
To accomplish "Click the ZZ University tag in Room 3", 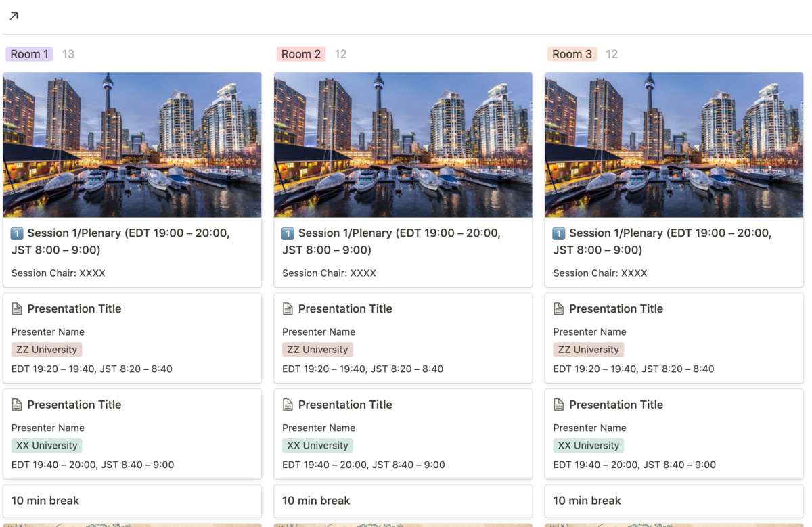I will 589,350.
